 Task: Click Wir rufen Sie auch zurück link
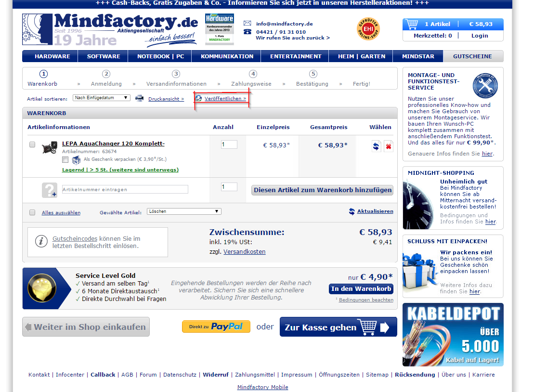[293, 38]
